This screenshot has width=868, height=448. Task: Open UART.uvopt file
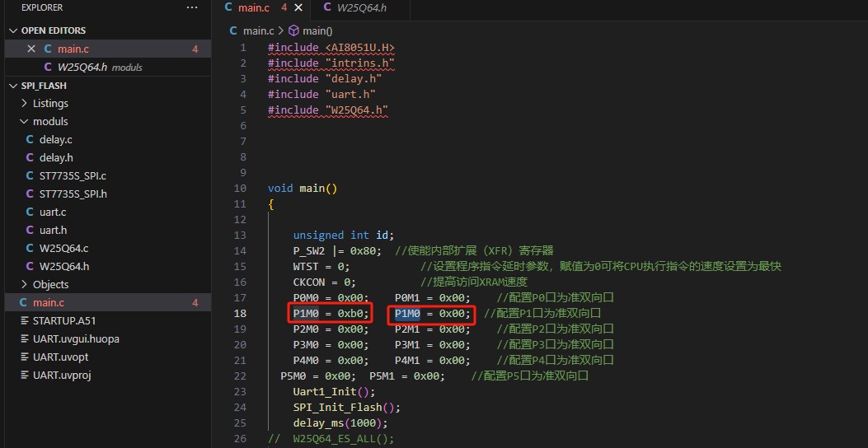pyautogui.click(x=60, y=357)
